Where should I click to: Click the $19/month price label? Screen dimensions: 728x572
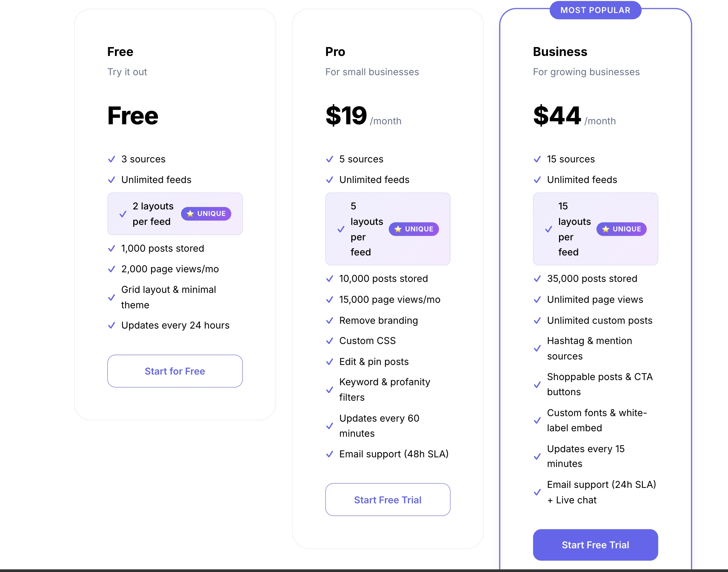[363, 117]
